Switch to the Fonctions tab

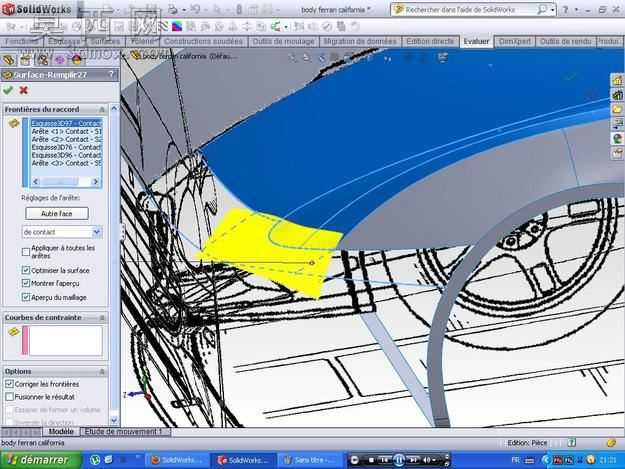[20, 41]
